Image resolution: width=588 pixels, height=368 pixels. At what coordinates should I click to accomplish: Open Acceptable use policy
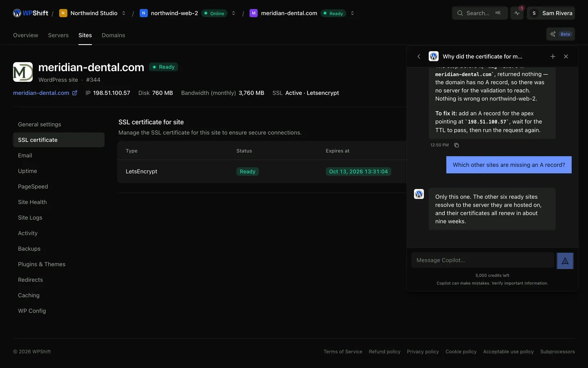coord(508,352)
